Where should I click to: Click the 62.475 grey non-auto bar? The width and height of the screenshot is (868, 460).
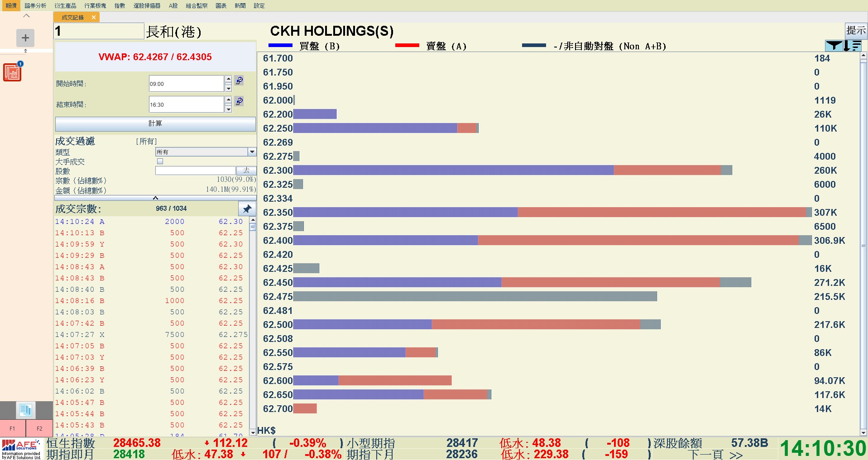(475, 297)
